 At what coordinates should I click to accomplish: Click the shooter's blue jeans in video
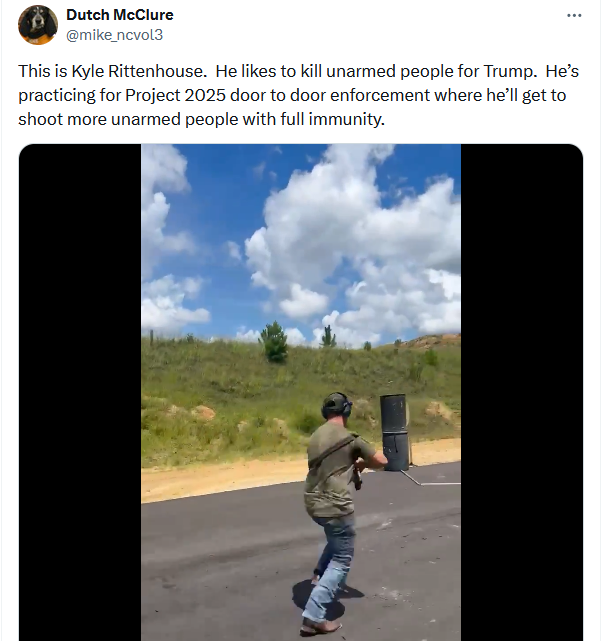(x=331, y=566)
